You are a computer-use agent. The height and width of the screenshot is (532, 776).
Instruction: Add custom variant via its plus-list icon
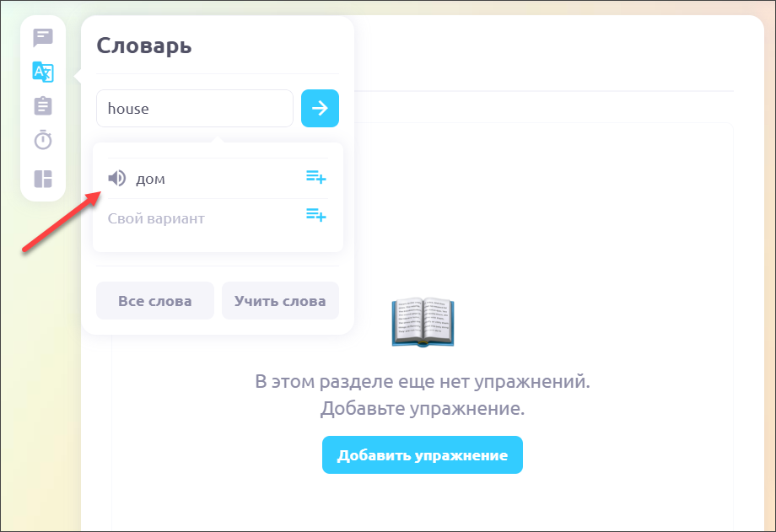[x=315, y=216]
